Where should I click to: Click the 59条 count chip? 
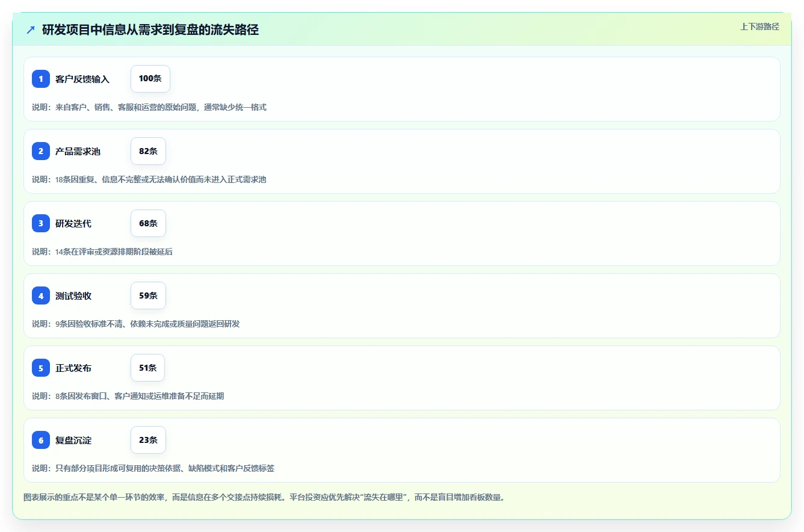click(x=148, y=295)
